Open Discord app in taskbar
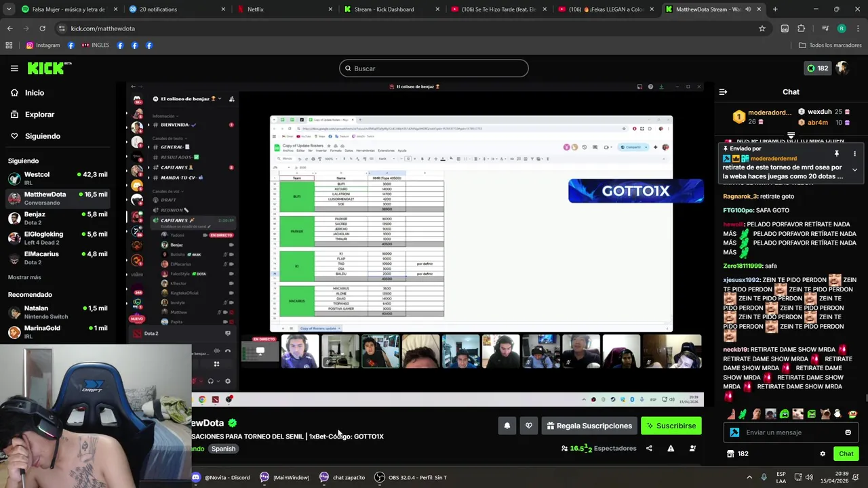The width and height of the screenshot is (868, 488). click(x=221, y=477)
